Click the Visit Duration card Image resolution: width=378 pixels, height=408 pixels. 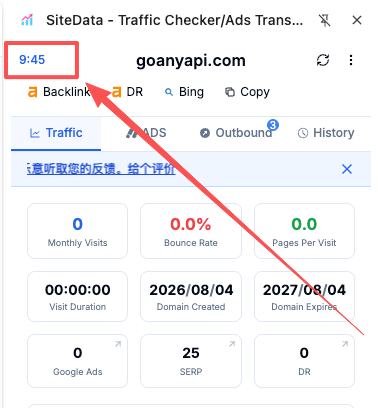(x=77, y=296)
